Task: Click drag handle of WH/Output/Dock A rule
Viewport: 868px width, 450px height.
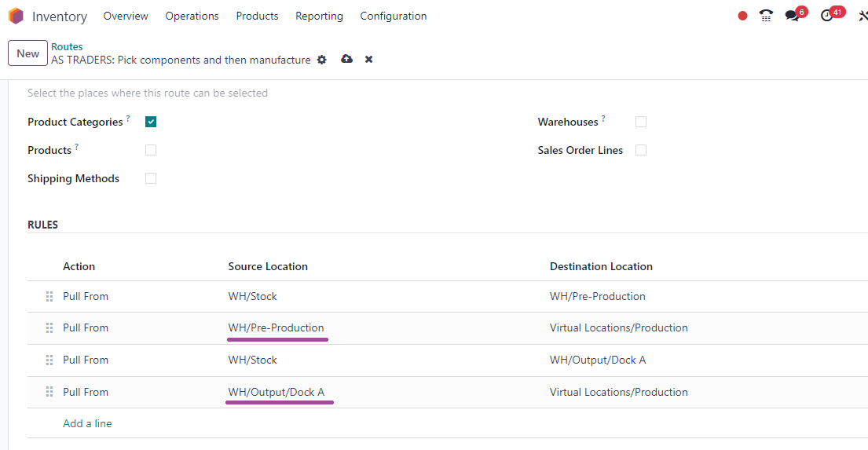Action: pos(49,392)
